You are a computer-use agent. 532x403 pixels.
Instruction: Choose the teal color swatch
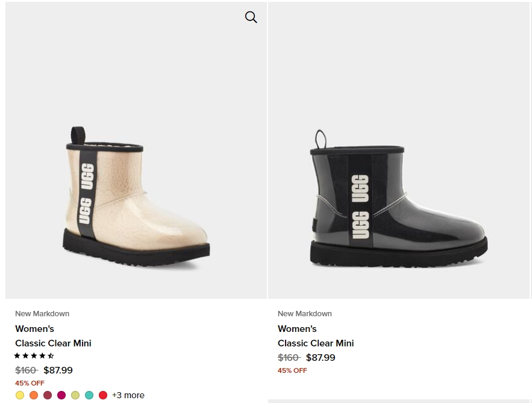[x=89, y=395]
